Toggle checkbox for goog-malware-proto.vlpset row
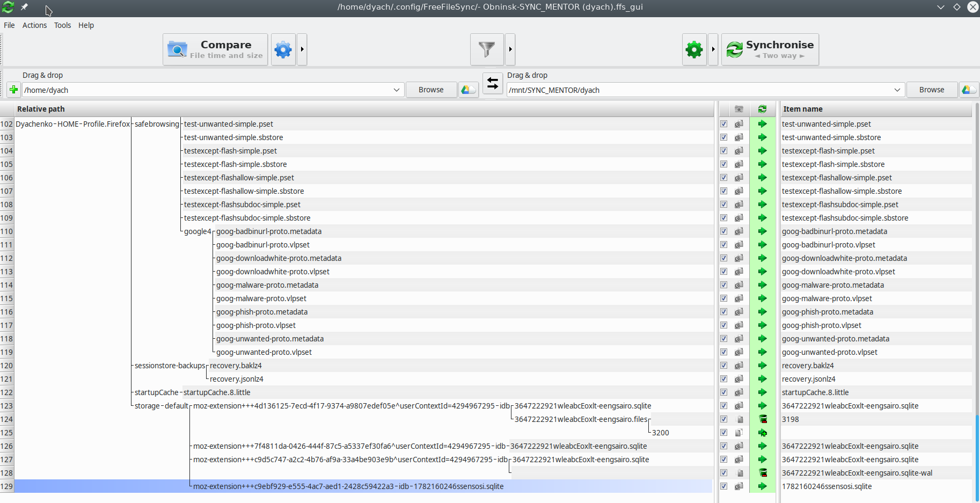The height and width of the screenshot is (503, 980). coord(723,298)
